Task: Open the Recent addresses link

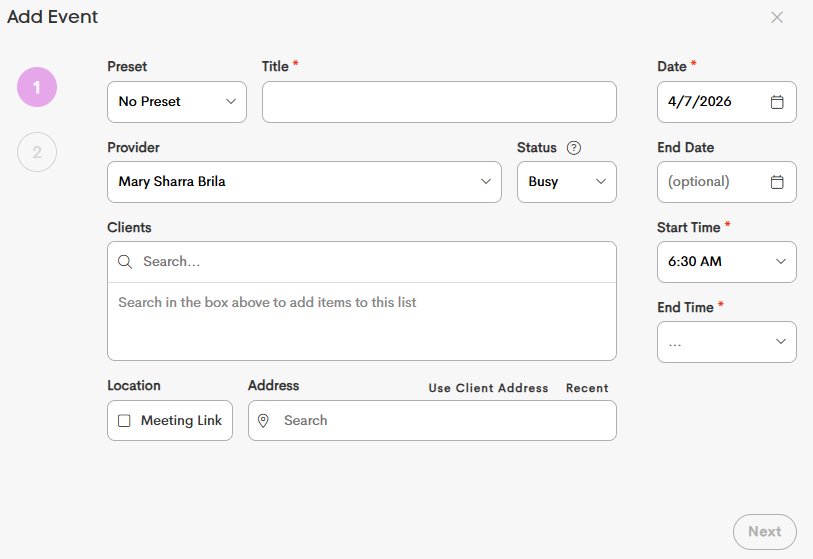Action: 587,388
